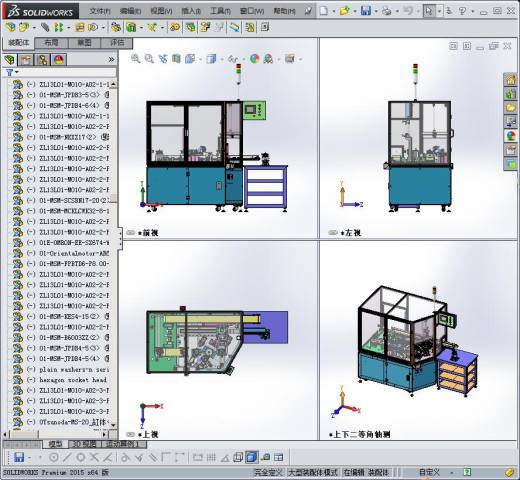The image size is (520, 480).
Task: Switch to the FeatureManager design tree icon
Action: tap(10, 60)
